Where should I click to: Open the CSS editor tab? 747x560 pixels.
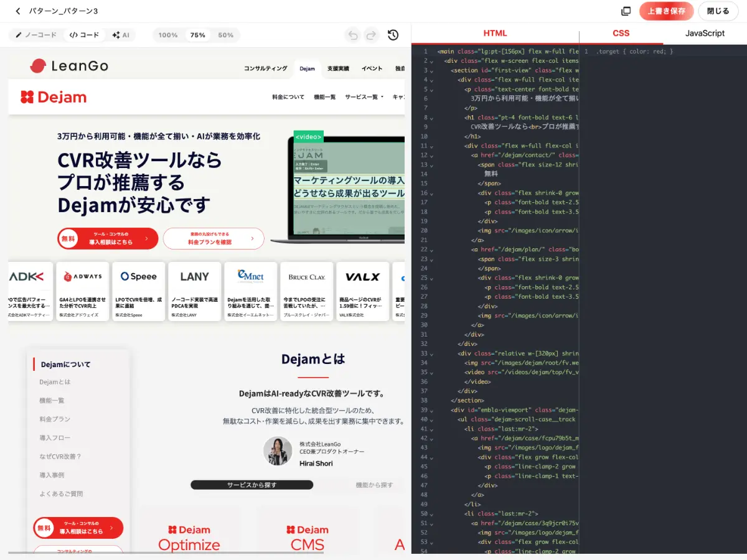click(x=621, y=34)
